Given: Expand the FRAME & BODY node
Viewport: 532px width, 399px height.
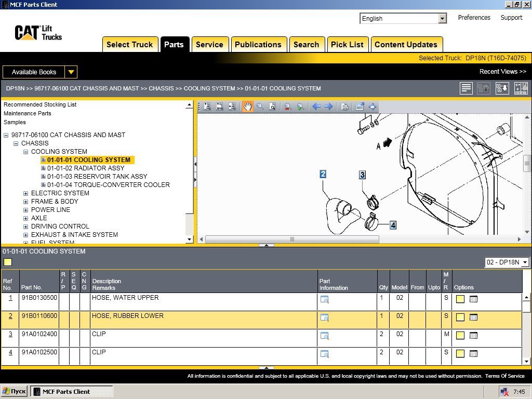Looking at the screenshot, I should [25, 202].
